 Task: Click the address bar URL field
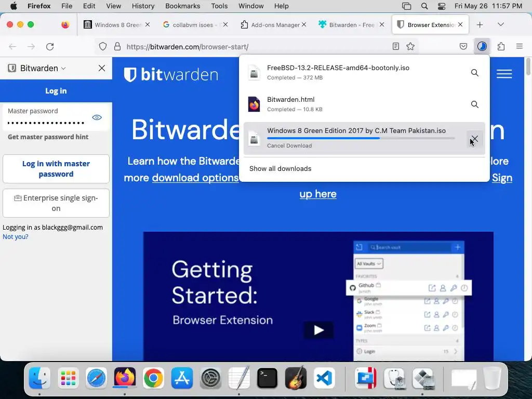point(258,46)
